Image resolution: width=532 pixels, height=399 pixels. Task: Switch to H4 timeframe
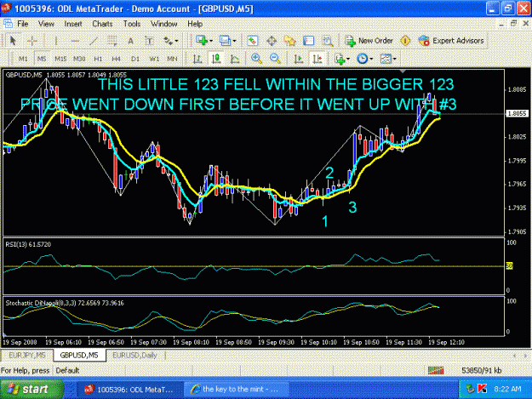[117, 59]
